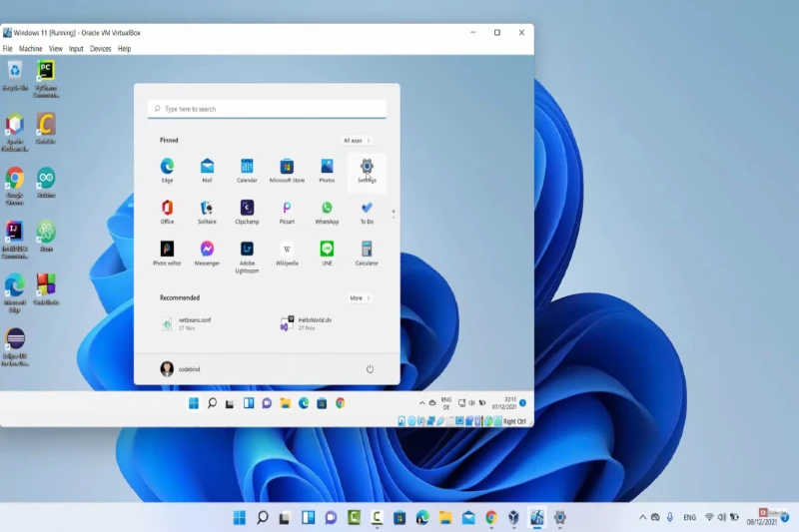The width and height of the screenshot is (799, 532).
Task: Open the codebind user account menu
Action: [x=180, y=369]
